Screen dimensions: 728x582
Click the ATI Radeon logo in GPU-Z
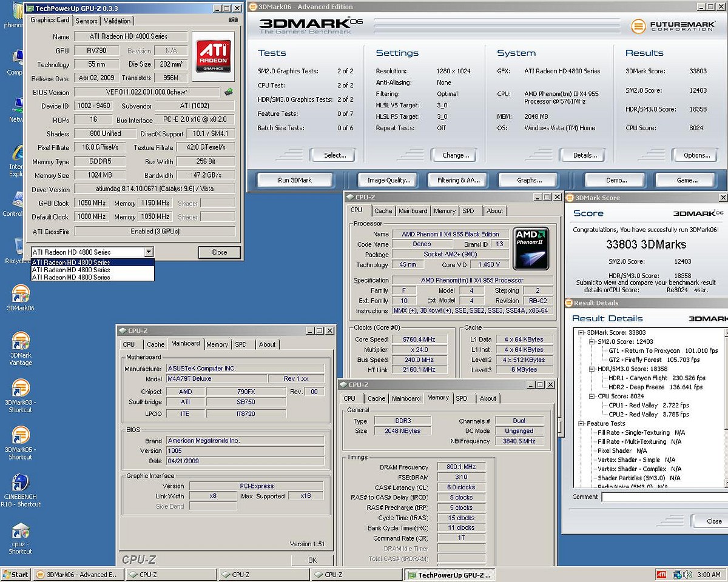coord(212,56)
